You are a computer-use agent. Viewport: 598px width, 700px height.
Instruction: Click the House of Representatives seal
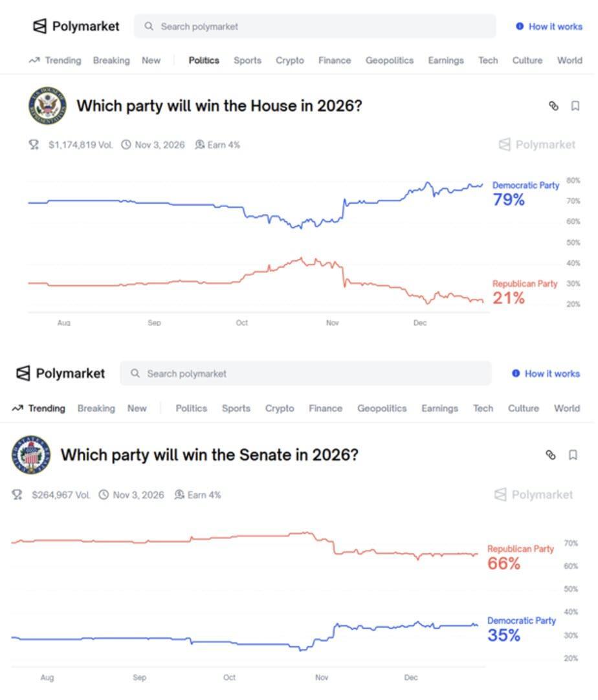47,106
